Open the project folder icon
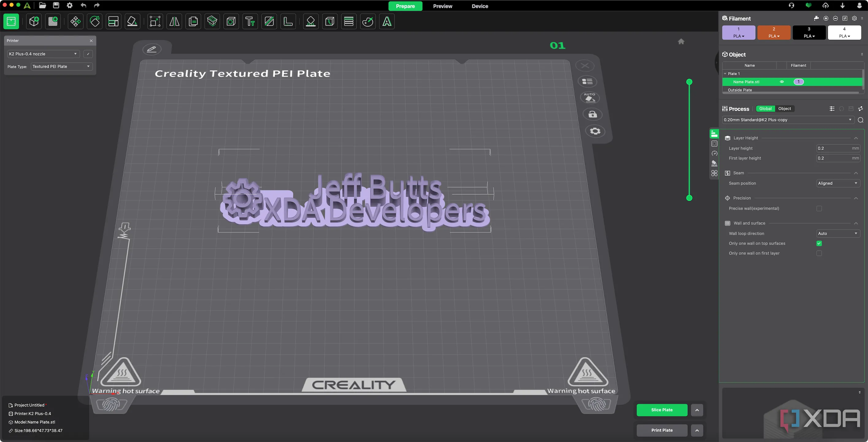 (x=42, y=6)
